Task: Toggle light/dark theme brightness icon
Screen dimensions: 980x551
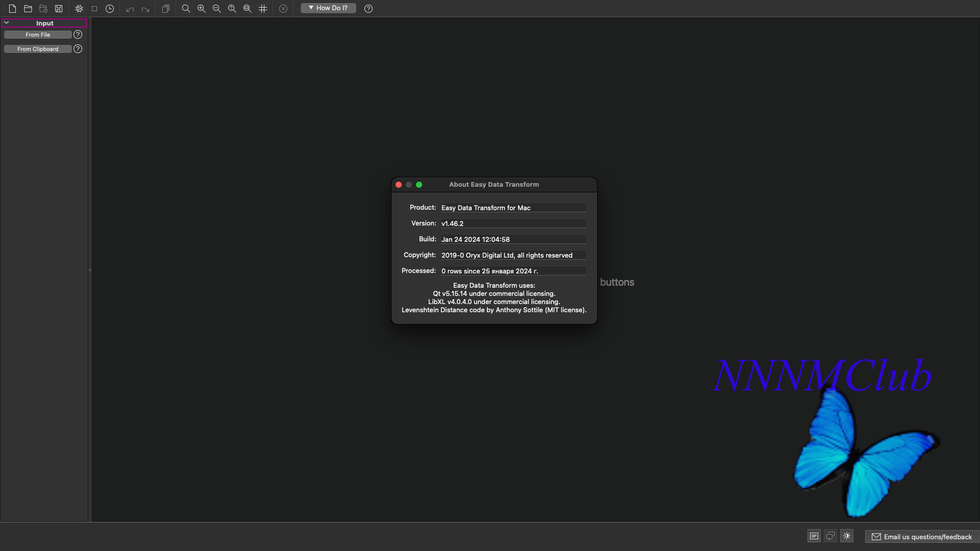Action: (x=847, y=536)
